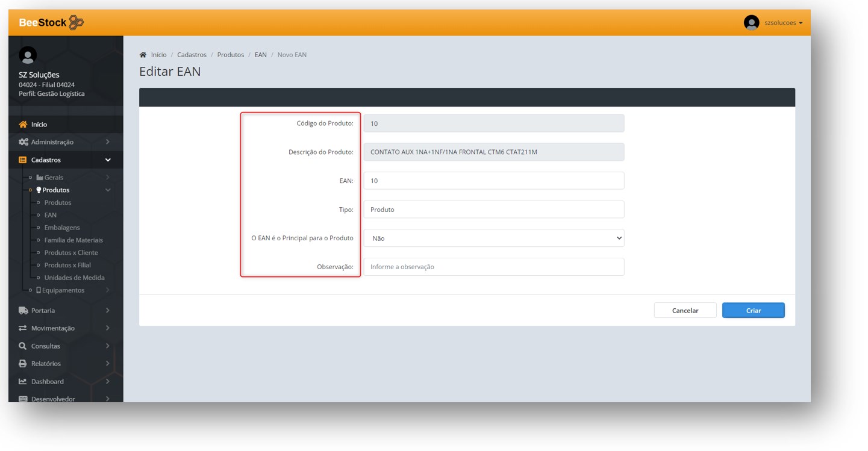This screenshot has height=451, width=868.
Task: Click the Relatórios printer icon
Action: pyautogui.click(x=23, y=364)
